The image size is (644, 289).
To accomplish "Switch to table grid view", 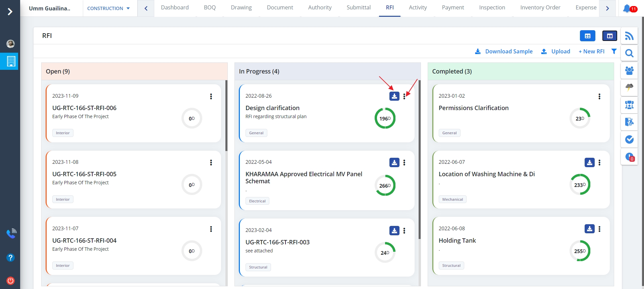I will point(587,36).
